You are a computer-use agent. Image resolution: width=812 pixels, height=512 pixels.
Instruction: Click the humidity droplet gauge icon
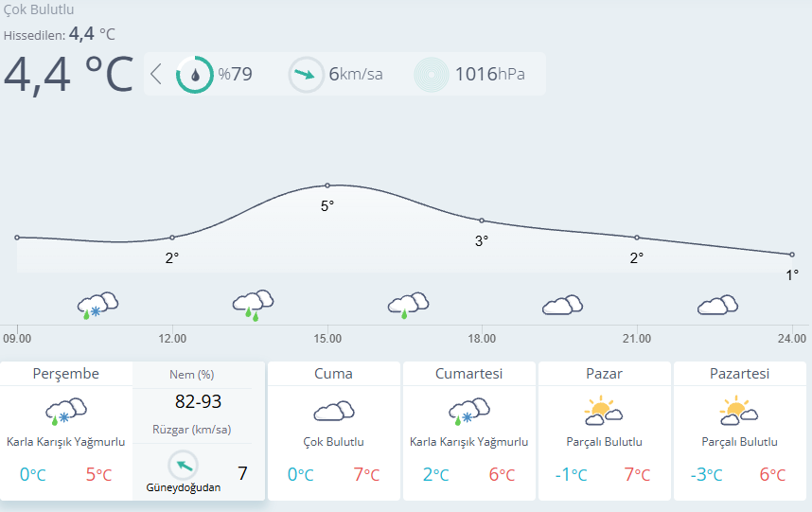click(x=195, y=74)
